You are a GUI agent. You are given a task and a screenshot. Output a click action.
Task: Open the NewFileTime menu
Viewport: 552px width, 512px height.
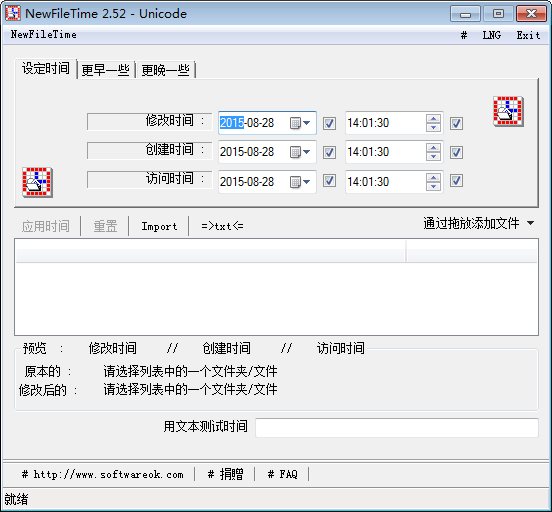point(44,35)
